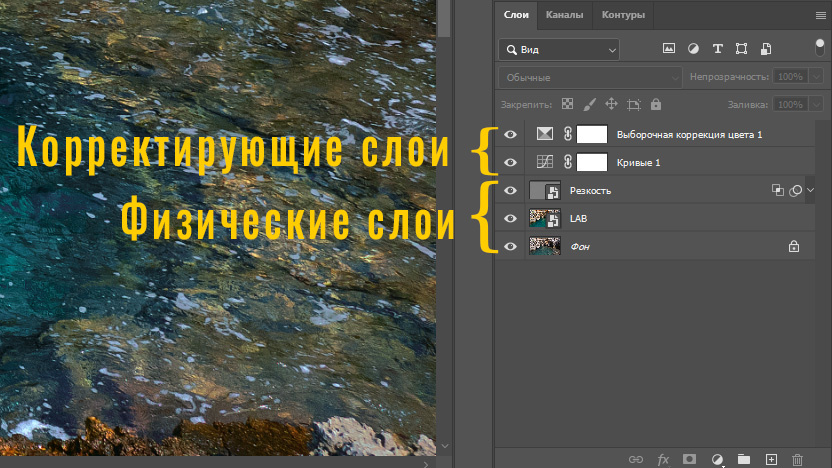Click the link layers icon
Screen dimensions: 832x468
(x=636, y=460)
